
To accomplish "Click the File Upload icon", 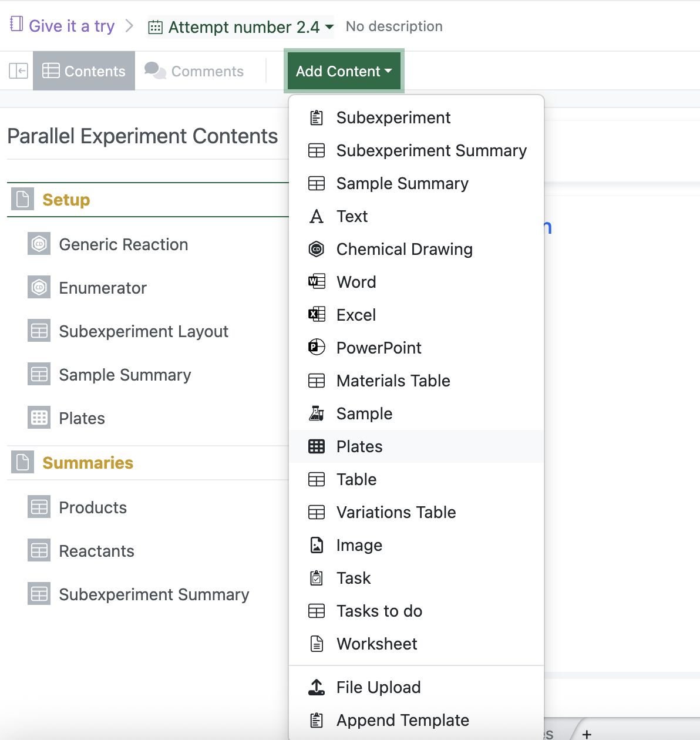I will (x=317, y=687).
